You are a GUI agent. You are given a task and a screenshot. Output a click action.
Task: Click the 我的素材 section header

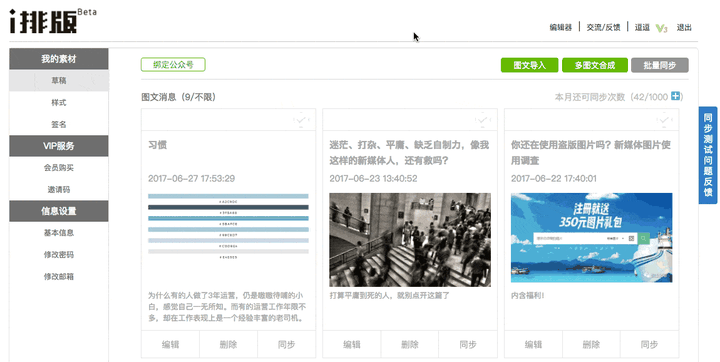59,59
